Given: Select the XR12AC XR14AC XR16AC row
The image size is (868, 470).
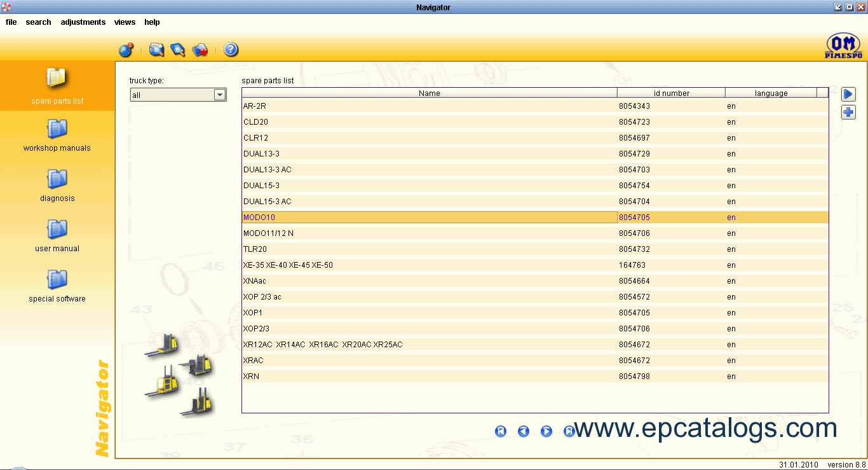Looking at the screenshot, I should (535, 345).
